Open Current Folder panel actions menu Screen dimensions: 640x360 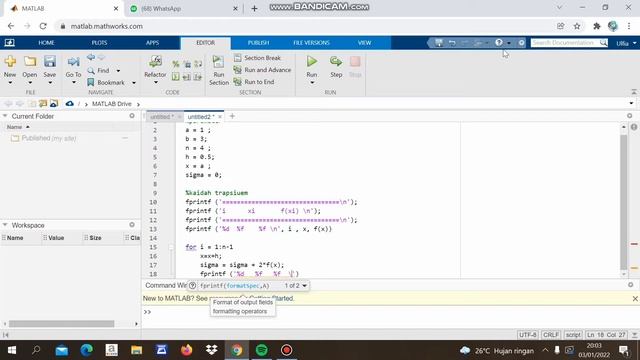coord(132,116)
